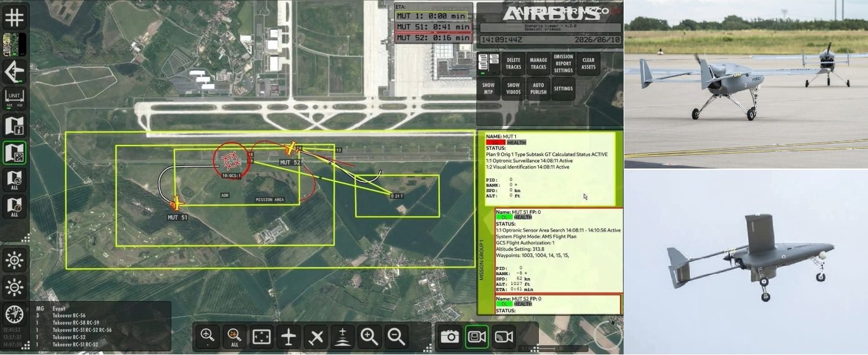Zoom to ALL aircraft icon
This screenshot has width=868, height=355.
(x=234, y=337)
